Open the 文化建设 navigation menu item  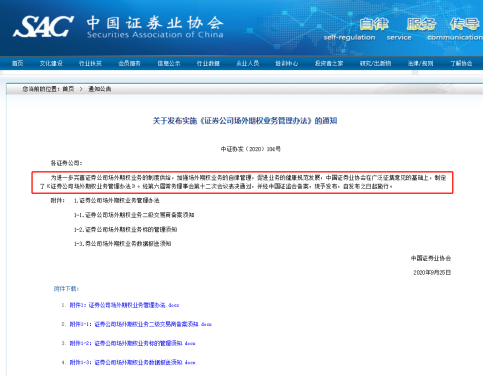51,63
